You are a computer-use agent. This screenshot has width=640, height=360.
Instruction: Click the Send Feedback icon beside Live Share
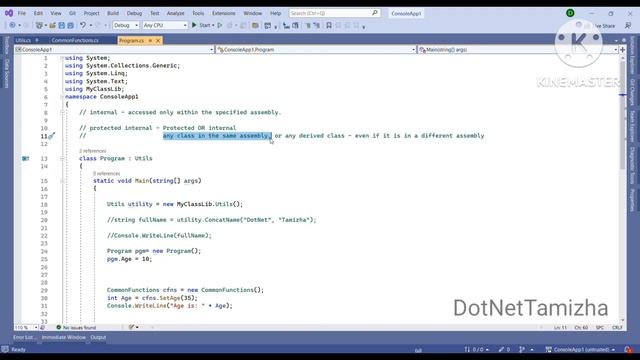(x=628, y=25)
